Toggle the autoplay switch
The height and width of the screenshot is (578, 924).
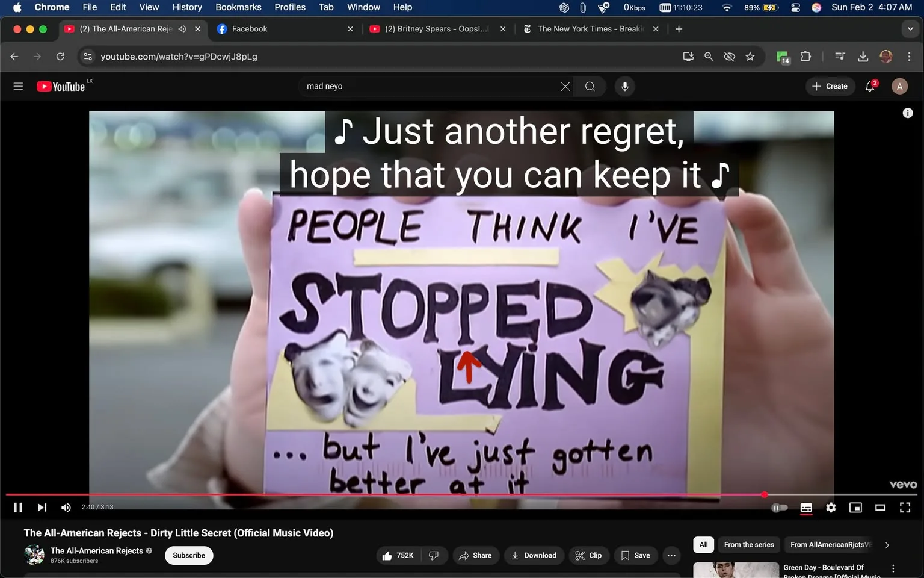(780, 508)
